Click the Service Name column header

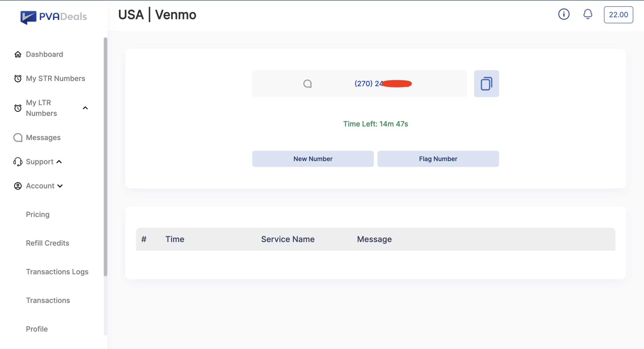pos(288,239)
